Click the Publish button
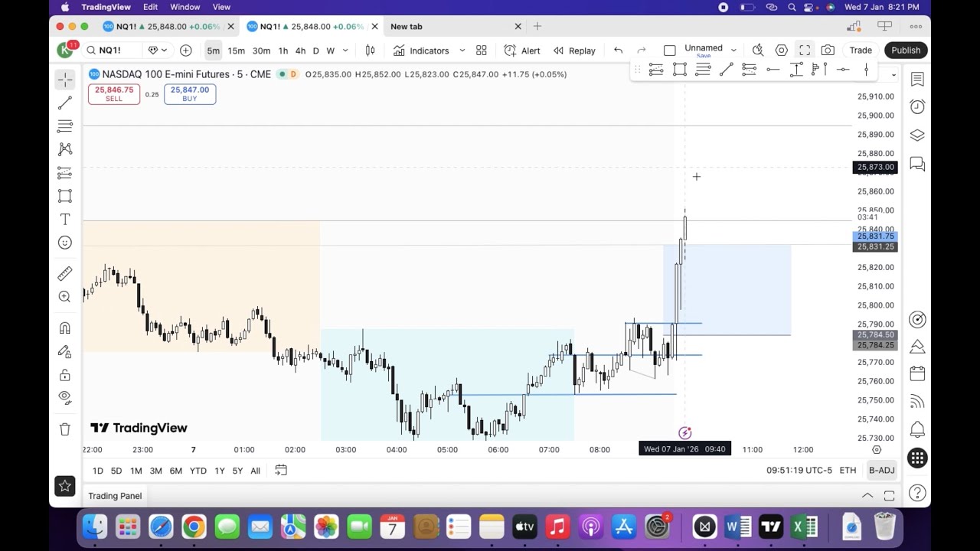Viewport: 980px width, 551px height. coord(906,51)
